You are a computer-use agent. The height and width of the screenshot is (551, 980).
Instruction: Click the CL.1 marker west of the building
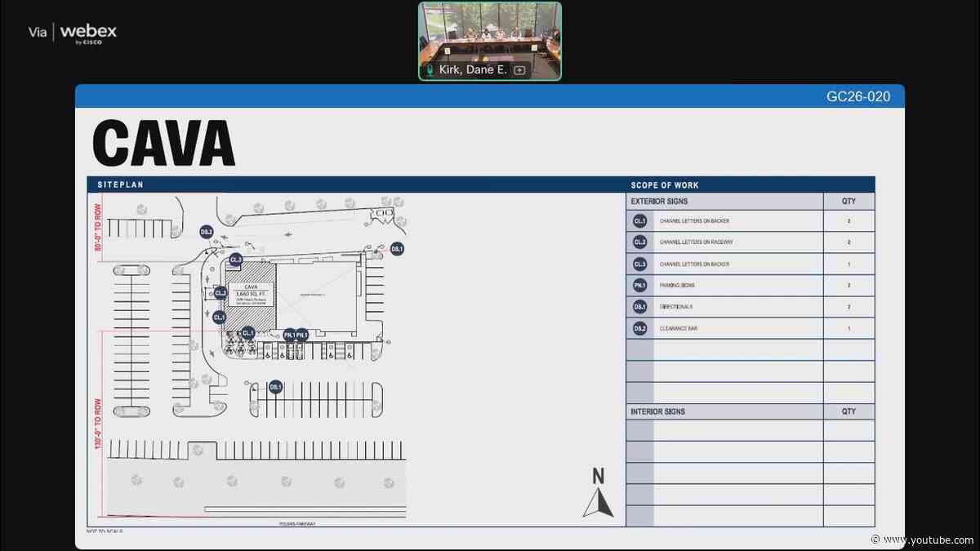(219, 317)
